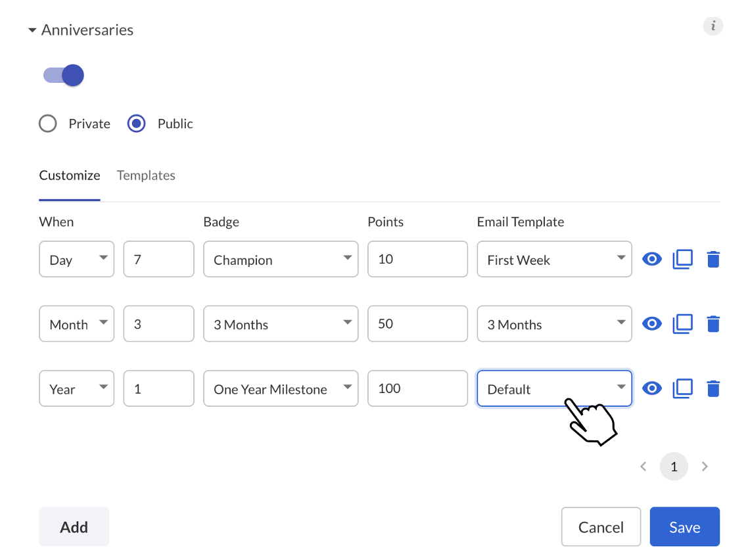Select the Private radio option
The image size is (748, 560).
click(48, 124)
